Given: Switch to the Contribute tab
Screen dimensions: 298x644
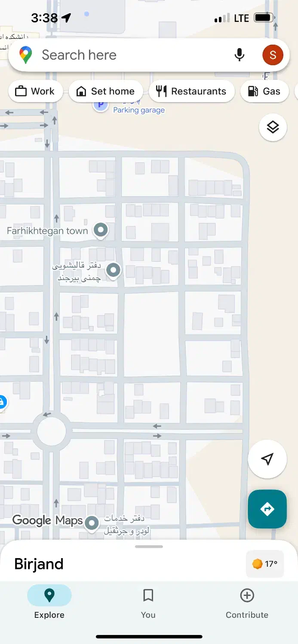Looking at the screenshot, I should [x=247, y=604].
